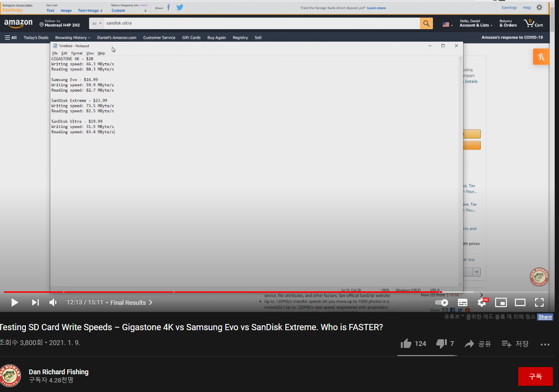Mute the video volume

click(x=53, y=302)
